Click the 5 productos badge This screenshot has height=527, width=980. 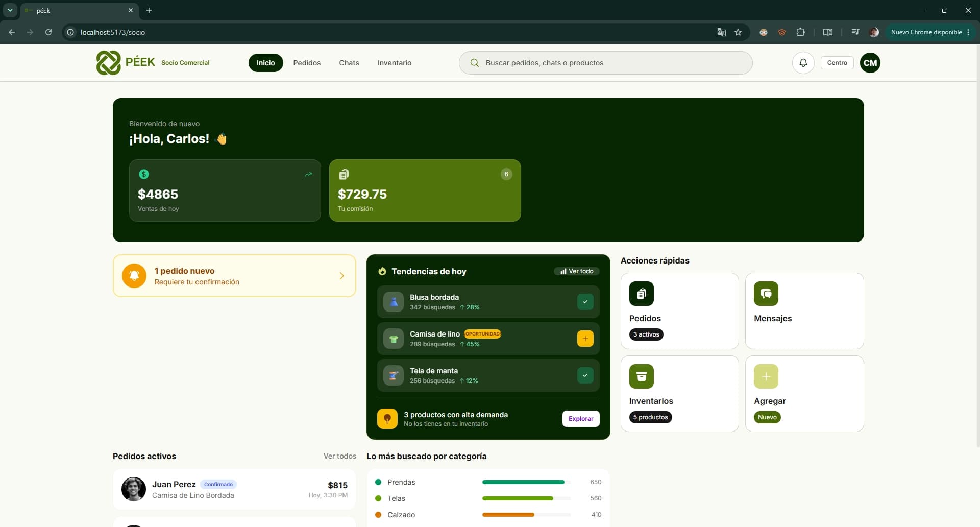click(651, 417)
